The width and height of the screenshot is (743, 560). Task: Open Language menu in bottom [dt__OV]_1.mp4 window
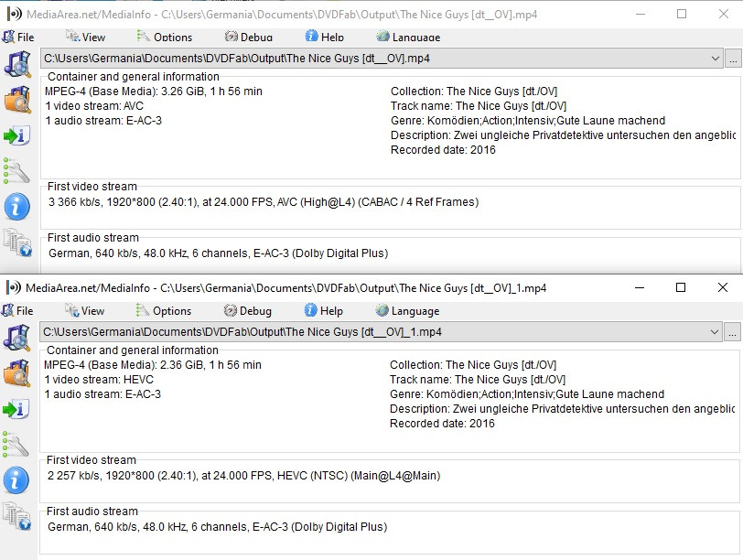point(407,311)
